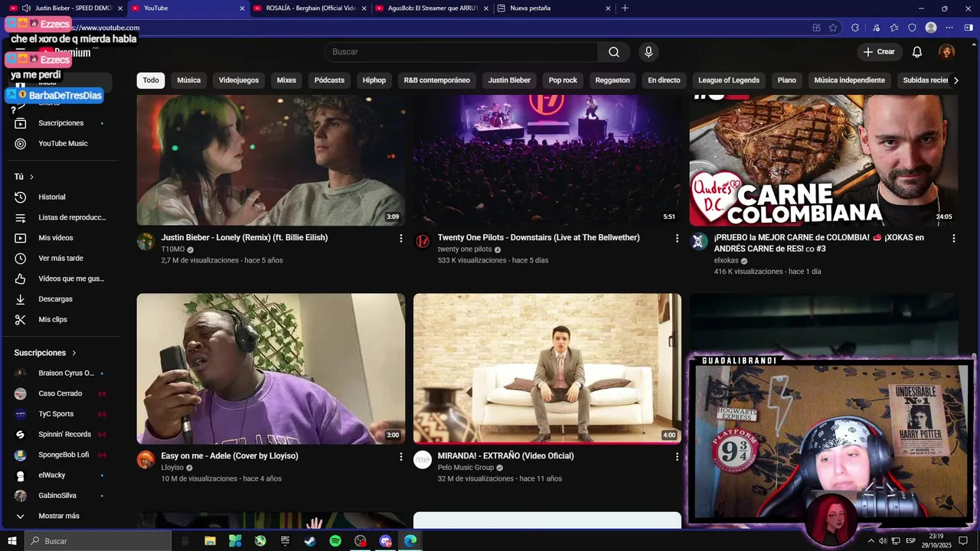Open a new browser tab with plus button
The width and height of the screenshot is (980, 551).
pyautogui.click(x=625, y=8)
